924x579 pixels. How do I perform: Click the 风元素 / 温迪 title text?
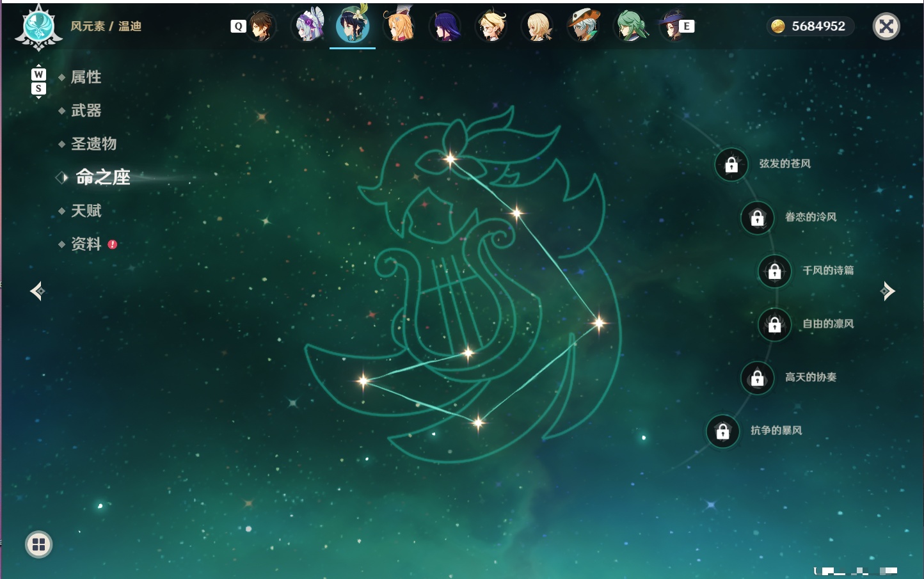point(106,26)
